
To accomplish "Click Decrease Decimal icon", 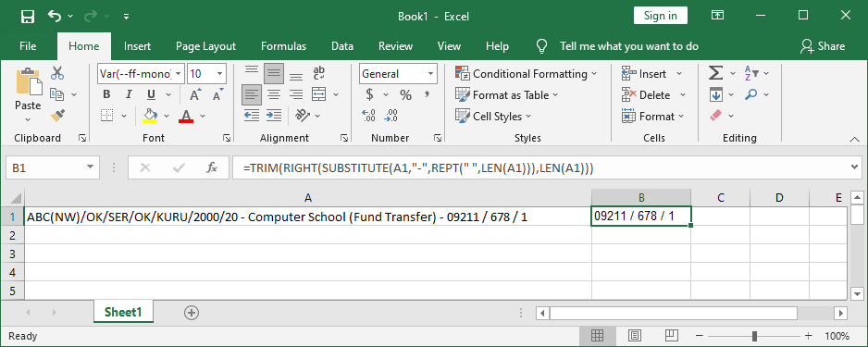I will pyautogui.click(x=391, y=116).
